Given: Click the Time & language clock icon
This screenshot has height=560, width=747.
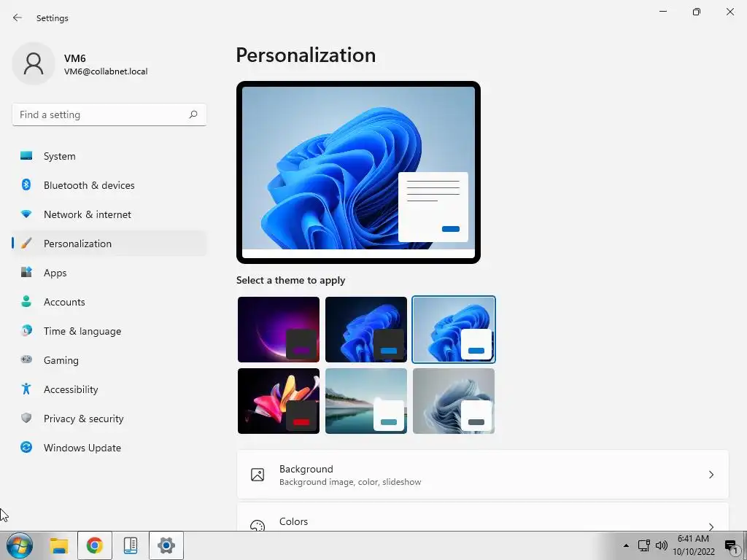Looking at the screenshot, I should pos(26,330).
